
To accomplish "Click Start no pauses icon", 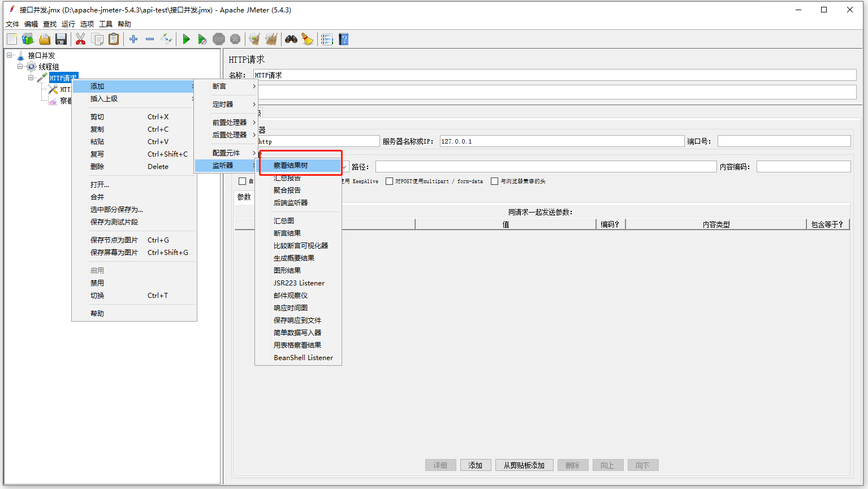I will 202,39.
